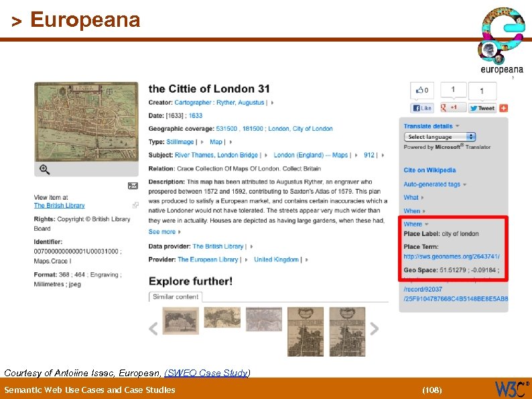Image resolution: width=532 pixels, height=399 pixels.
Task: Open the Select language dropdown
Action: pos(440,137)
